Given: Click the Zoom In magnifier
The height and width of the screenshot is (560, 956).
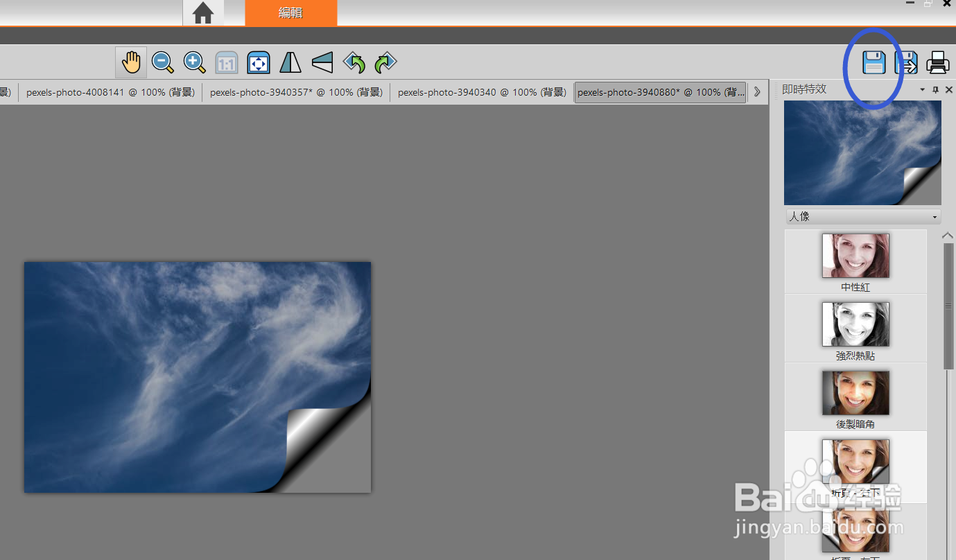Looking at the screenshot, I should [195, 63].
